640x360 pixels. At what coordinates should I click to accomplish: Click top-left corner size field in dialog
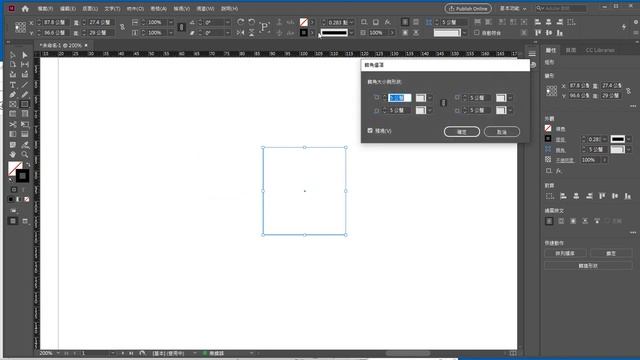[x=399, y=98]
